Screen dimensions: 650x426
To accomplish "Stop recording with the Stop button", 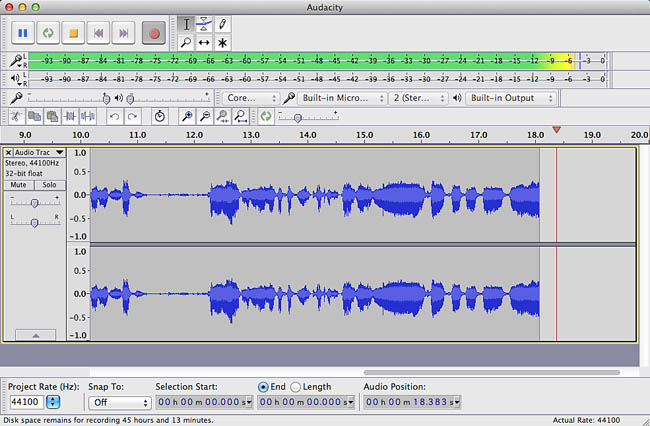I will 73,33.
